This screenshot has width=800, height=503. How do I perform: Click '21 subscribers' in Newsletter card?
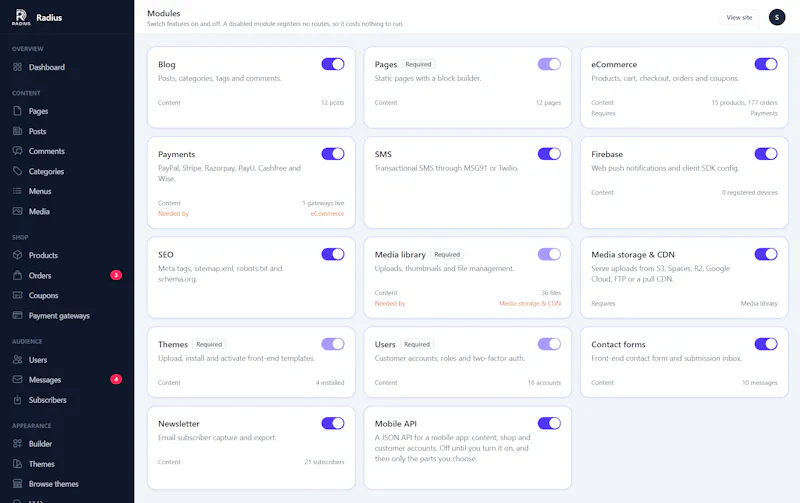coord(324,462)
